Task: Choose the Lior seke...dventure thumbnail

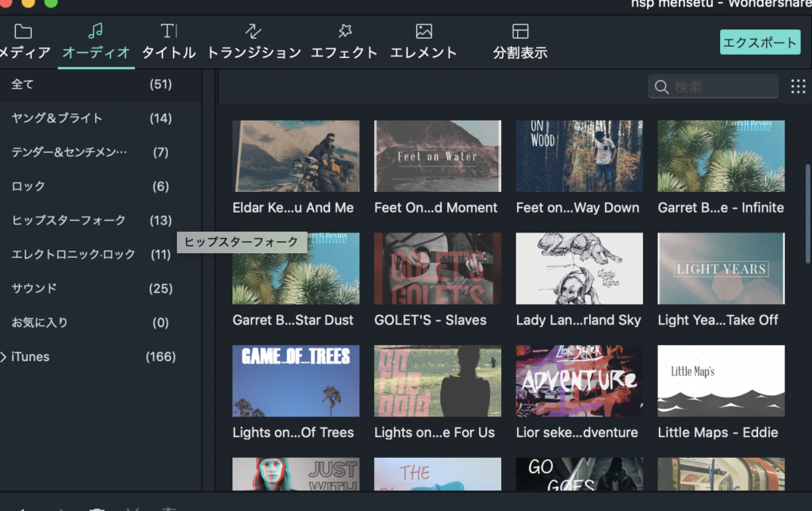Action: [580, 381]
